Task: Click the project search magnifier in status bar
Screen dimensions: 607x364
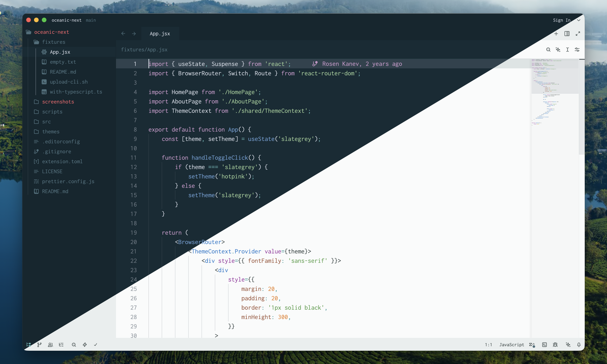Action: click(x=74, y=345)
